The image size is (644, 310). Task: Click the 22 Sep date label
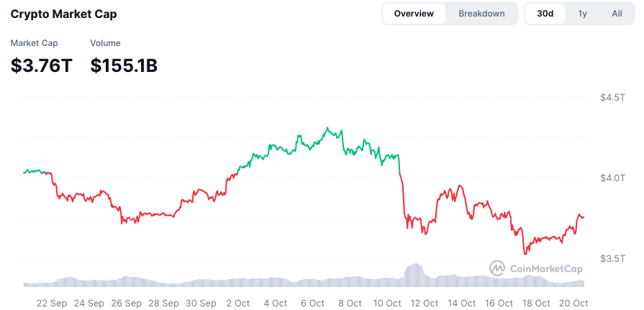pos(52,304)
